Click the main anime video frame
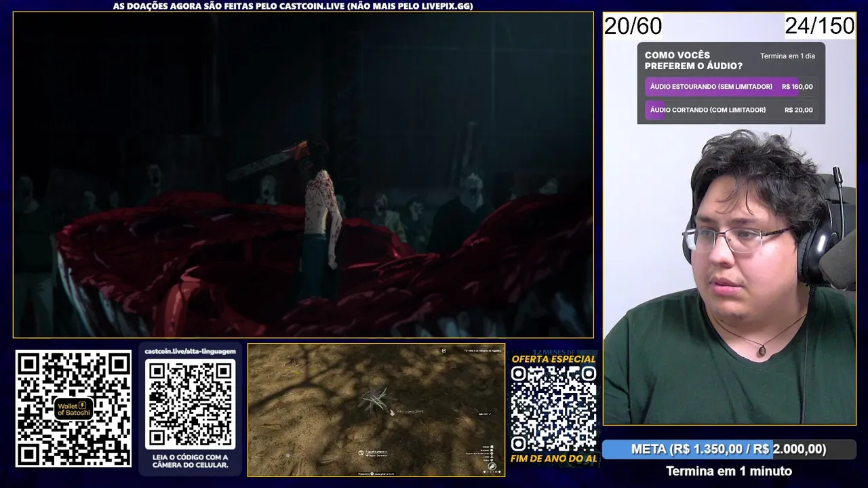Screen dimensions: 868x488 303,175
